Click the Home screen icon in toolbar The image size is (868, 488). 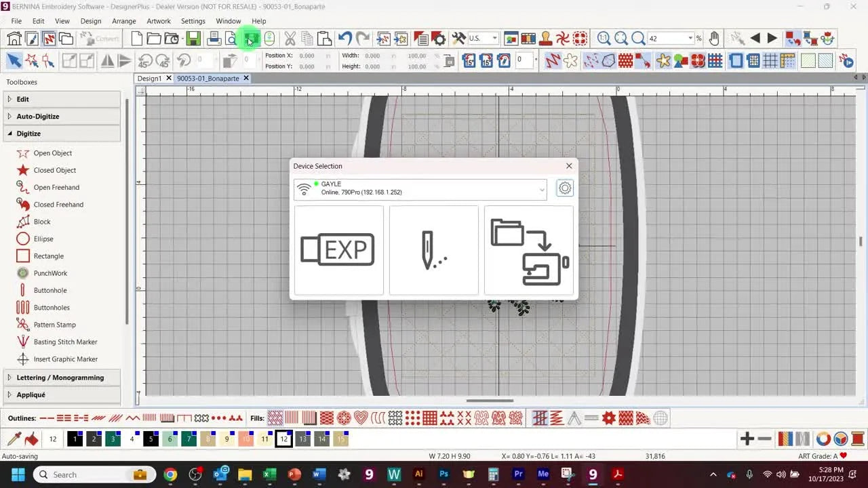pos(14,39)
